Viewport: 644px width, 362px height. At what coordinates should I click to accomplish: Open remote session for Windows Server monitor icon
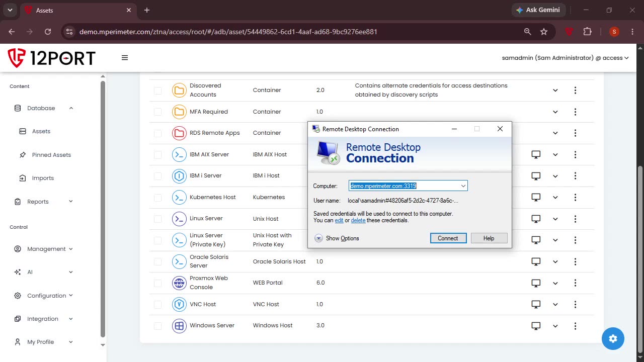click(x=536, y=326)
